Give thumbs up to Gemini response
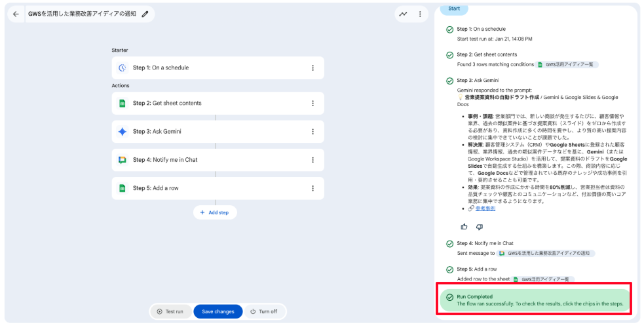Screen dimensions: 644x329 point(464,227)
